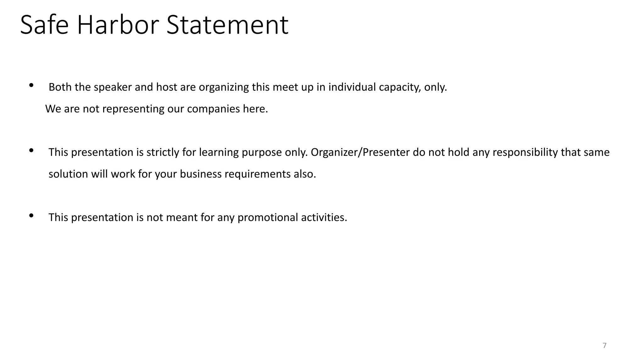Click the word 'Statement' in the title

point(227,25)
